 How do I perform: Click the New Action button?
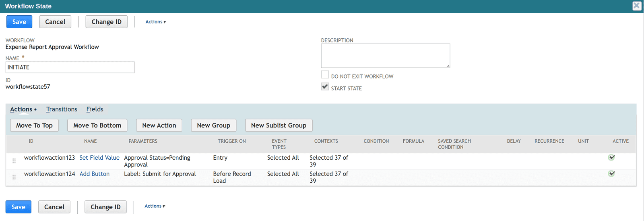159,125
